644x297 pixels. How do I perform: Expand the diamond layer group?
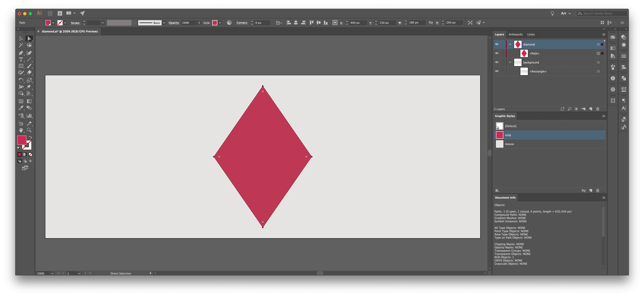[x=510, y=44]
